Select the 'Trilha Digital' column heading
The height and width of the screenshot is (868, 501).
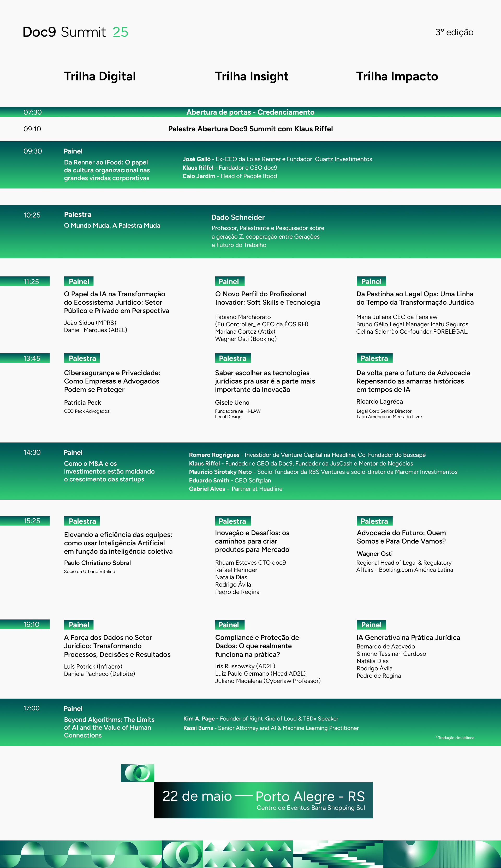point(100,76)
